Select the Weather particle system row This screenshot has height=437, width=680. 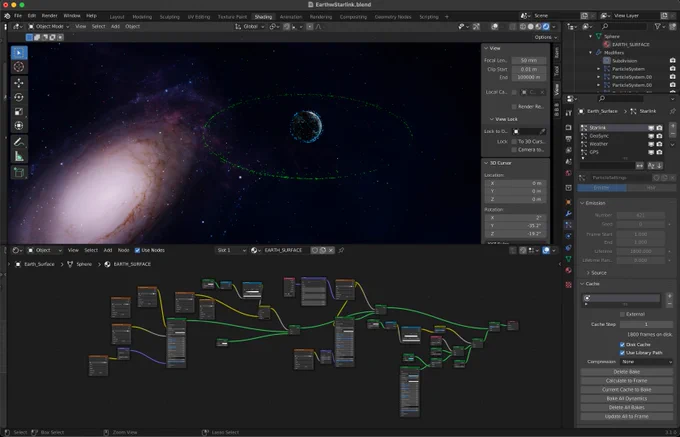[x=622, y=144]
